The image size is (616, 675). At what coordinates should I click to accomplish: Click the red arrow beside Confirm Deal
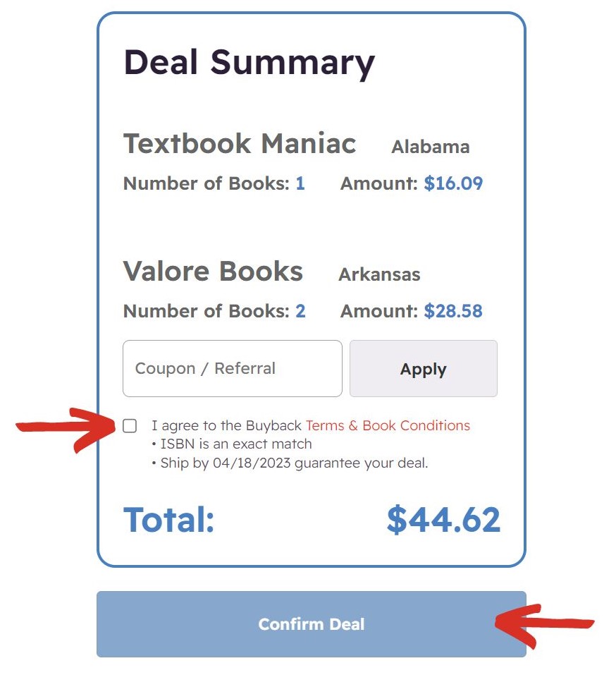tap(544, 626)
